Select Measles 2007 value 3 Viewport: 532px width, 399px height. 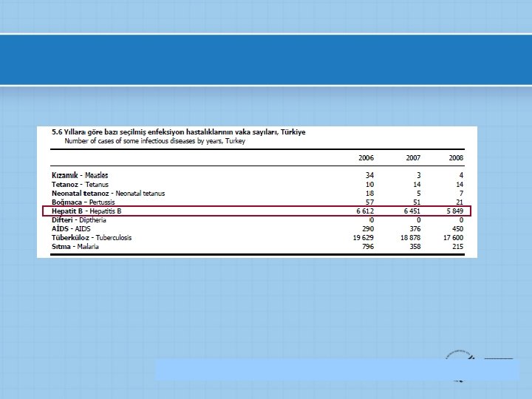point(418,175)
